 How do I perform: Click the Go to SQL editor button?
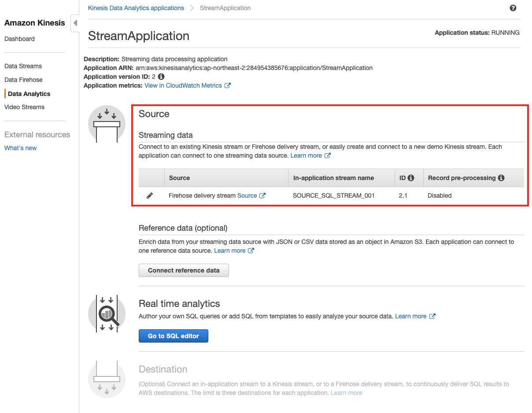click(x=173, y=336)
